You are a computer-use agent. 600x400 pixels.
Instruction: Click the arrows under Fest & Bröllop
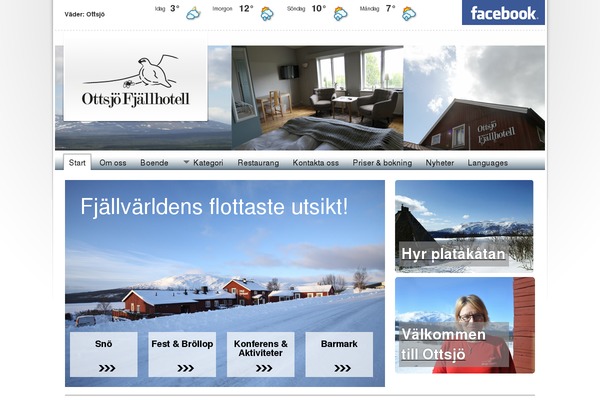[185, 368]
